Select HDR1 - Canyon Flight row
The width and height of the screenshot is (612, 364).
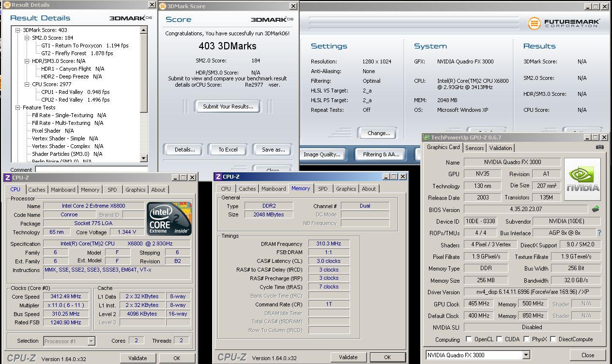73,69
